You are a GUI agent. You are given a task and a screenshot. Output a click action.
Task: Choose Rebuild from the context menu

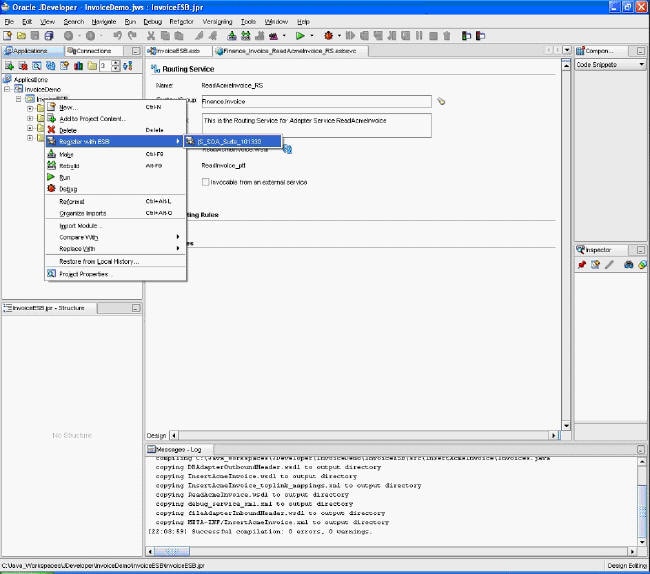[x=115, y=166]
